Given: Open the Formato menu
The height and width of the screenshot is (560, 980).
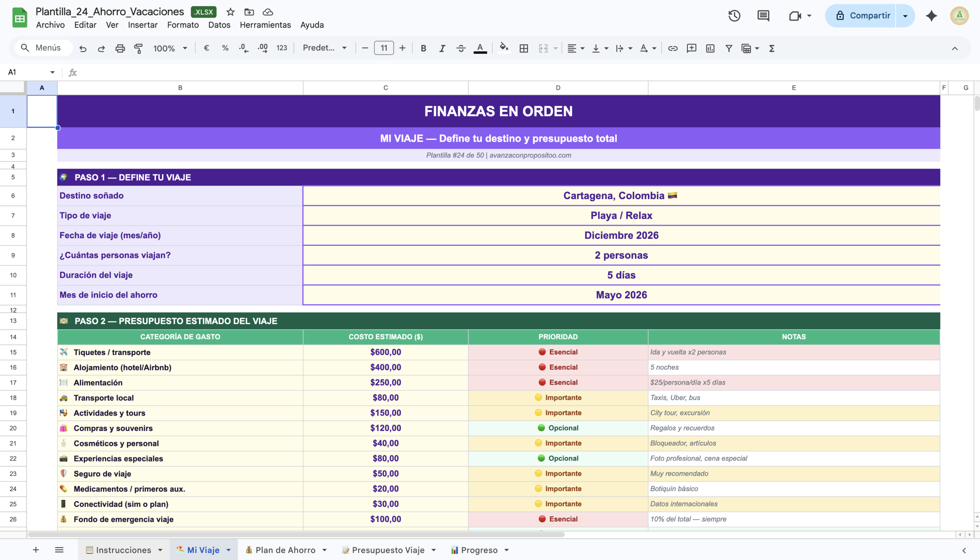Looking at the screenshot, I should point(183,25).
